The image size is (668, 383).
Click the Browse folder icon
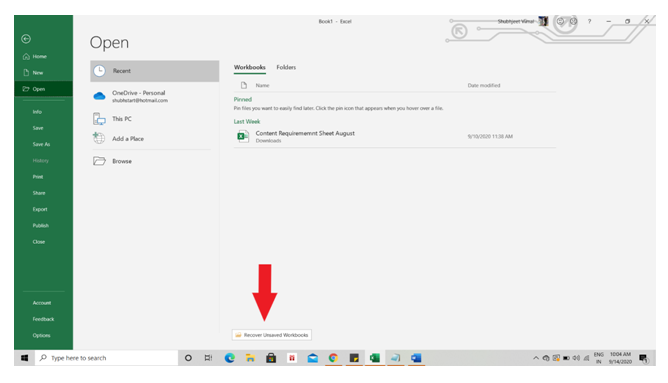click(99, 161)
